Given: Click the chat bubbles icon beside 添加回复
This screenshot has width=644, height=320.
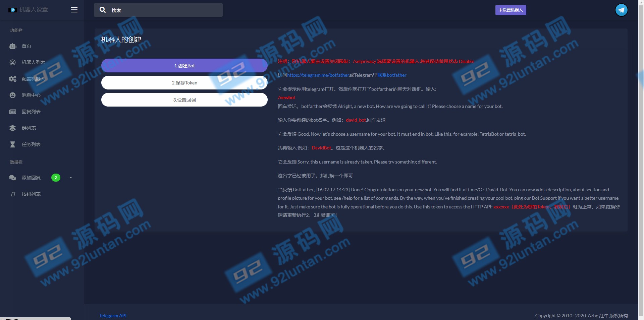Looking at the screenshot, I should [x=12, y=178].
